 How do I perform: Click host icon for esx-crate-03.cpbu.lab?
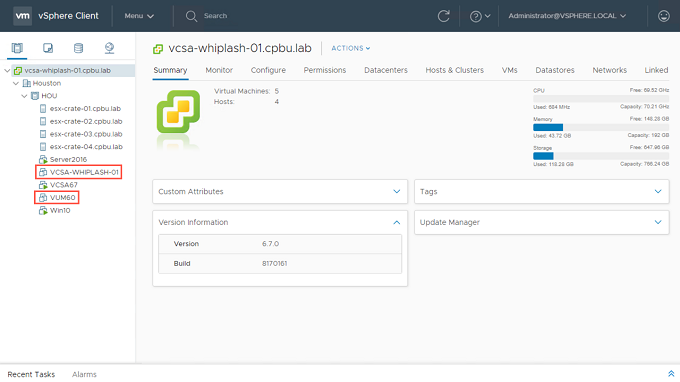click(x=43, y=134)
